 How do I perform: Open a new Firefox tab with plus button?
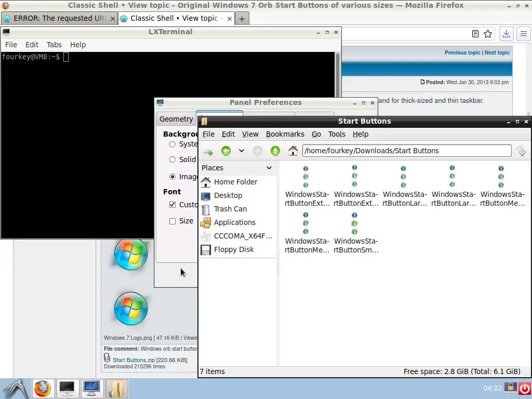click(x=242, y=19)
